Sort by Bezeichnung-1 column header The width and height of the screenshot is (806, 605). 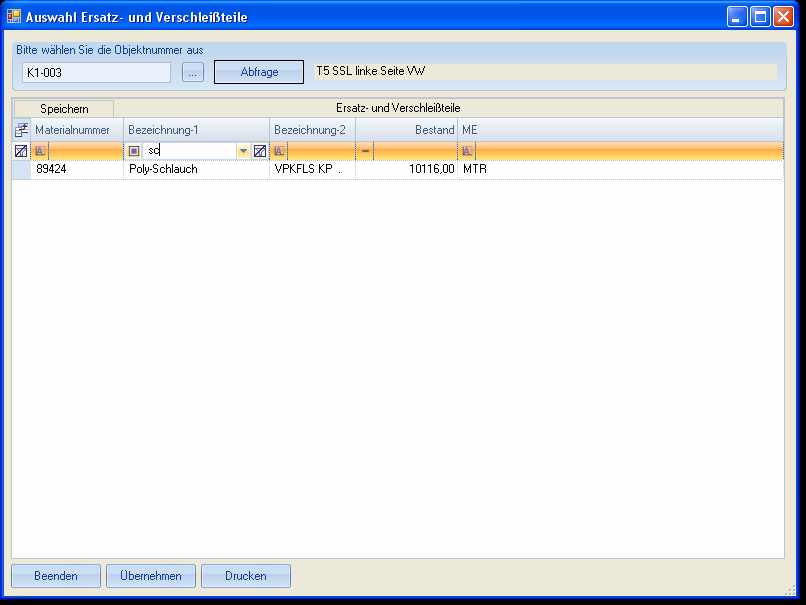tap(196, 130)
